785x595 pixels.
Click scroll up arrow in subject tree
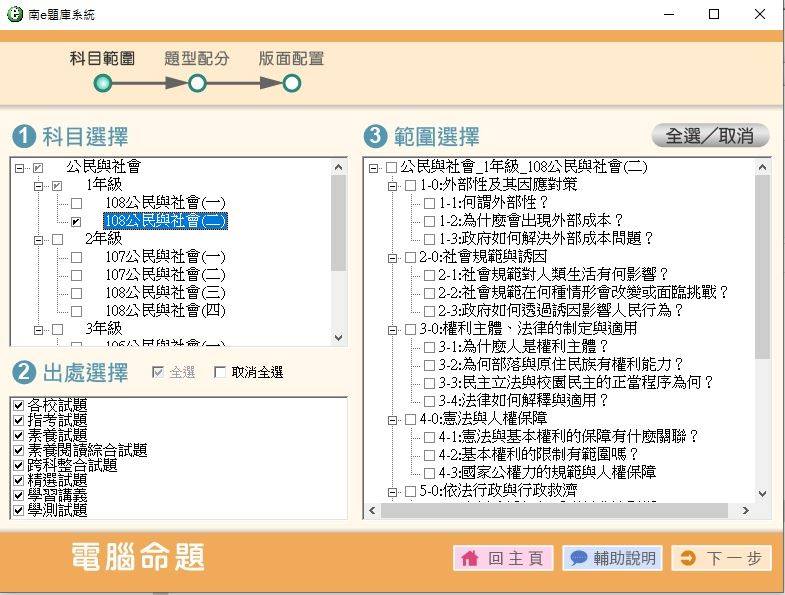tap(339, 167)
